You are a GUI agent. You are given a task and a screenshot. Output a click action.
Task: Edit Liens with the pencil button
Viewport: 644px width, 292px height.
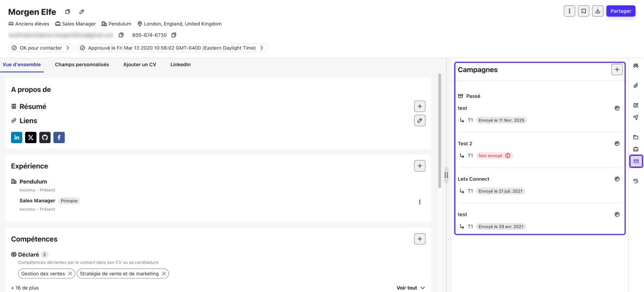[x=420, y=121]
